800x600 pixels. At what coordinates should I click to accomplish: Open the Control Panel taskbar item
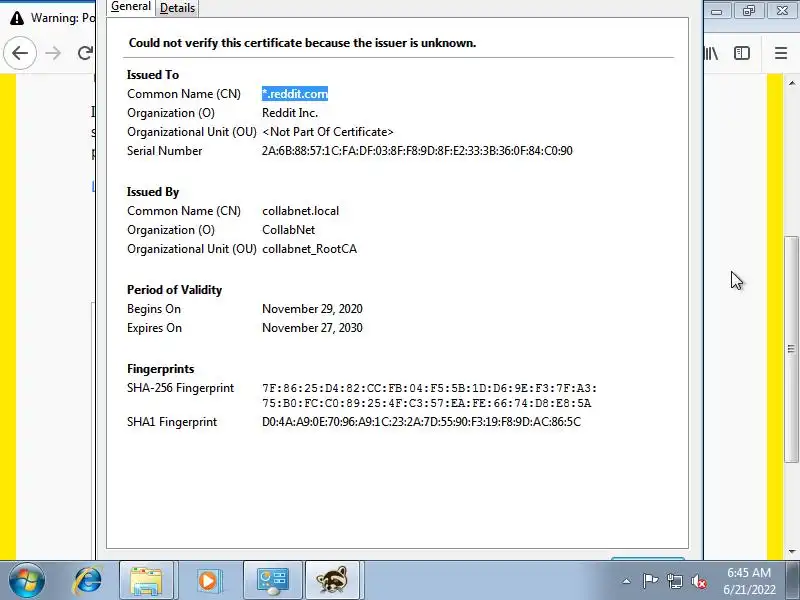273,581
